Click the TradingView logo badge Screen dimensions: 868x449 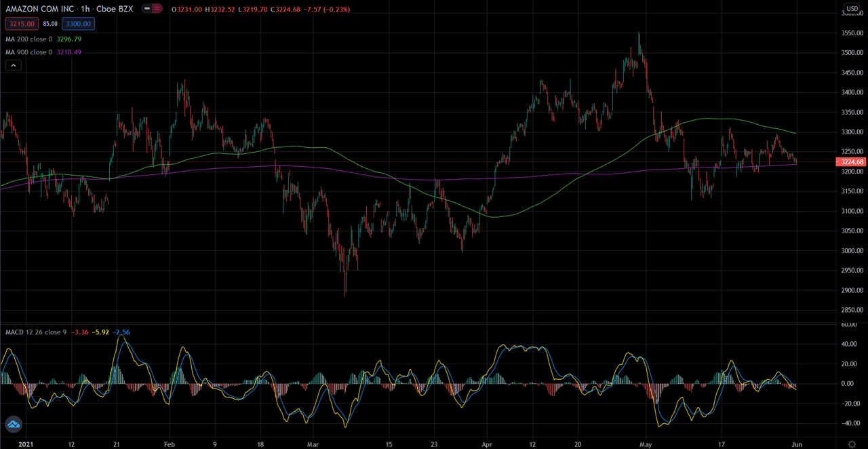coord(14,425)
